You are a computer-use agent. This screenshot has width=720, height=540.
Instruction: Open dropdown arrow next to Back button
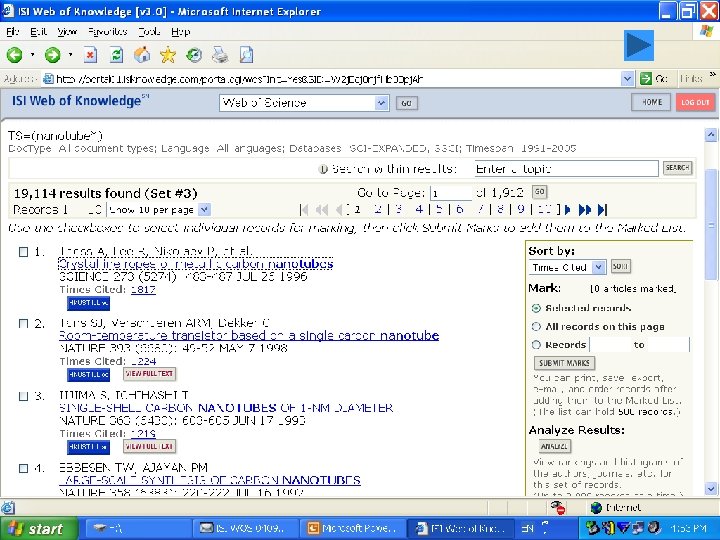tap(32, 55)
